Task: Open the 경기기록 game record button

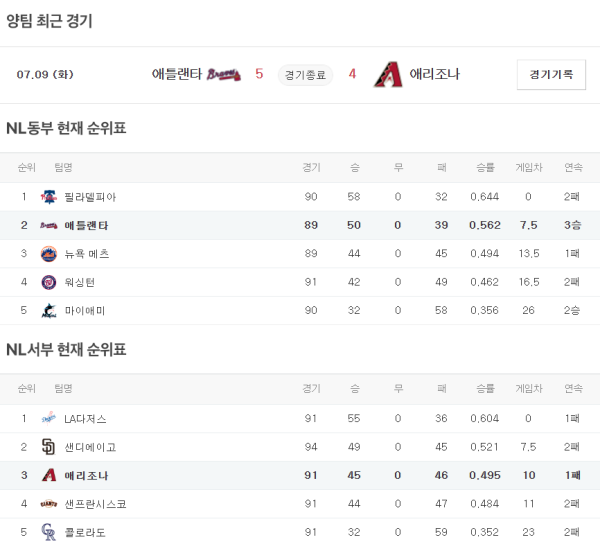Action: pos(551,74)
